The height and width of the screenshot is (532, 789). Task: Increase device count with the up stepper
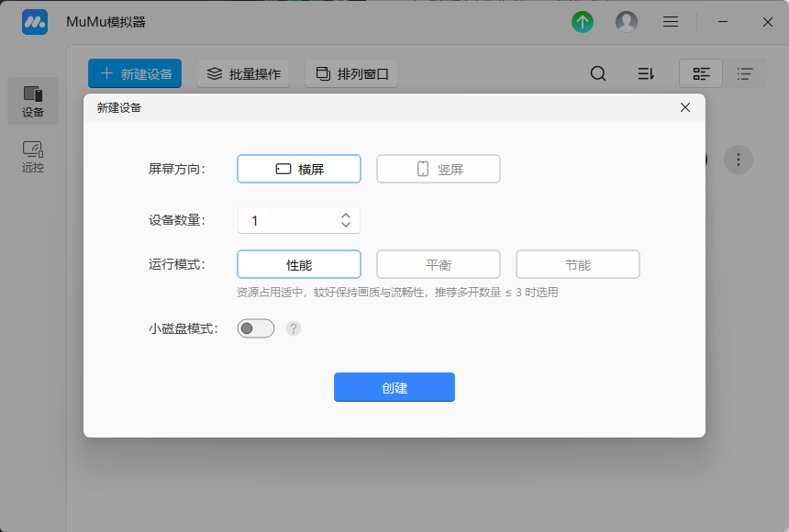(x=345, y=216)
